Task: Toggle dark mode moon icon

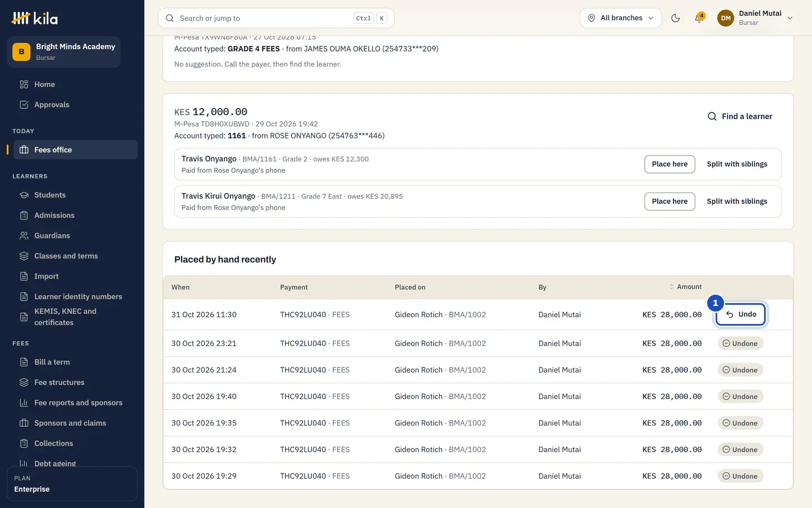Action: pos(676,18)
